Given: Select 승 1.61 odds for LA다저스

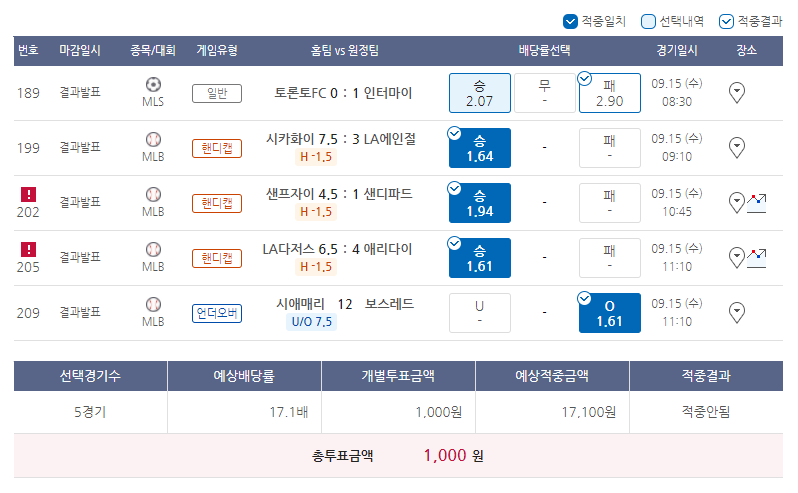Looking at the screenshot, I should coord(479,258).
